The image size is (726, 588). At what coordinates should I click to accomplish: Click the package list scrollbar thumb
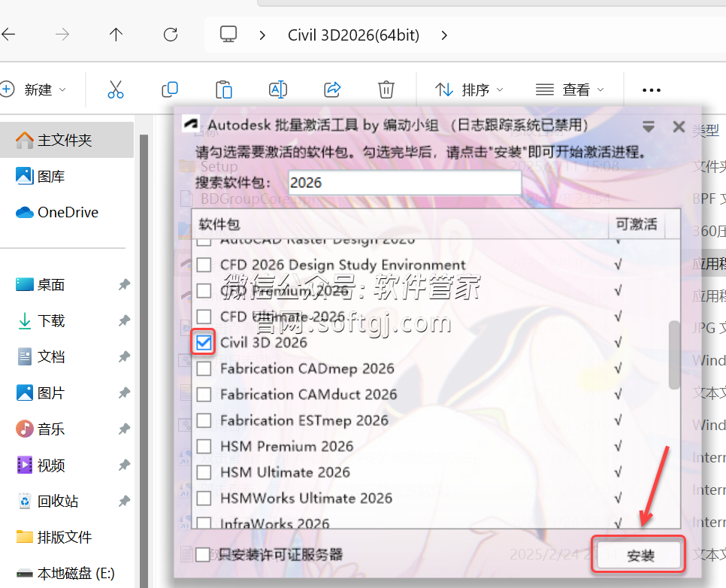(x=674, y=355)
